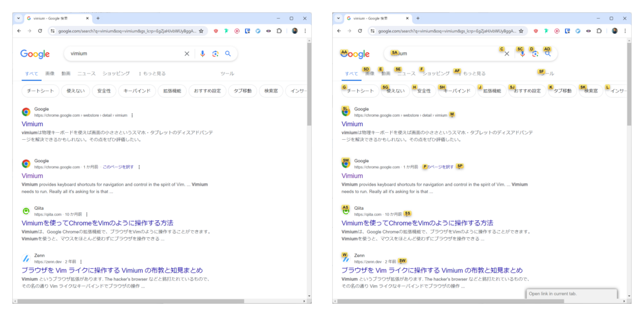Viewport: 644px width, 316px height.
Task: Search by image with Lens, left window
Action: tap(215, 54)
